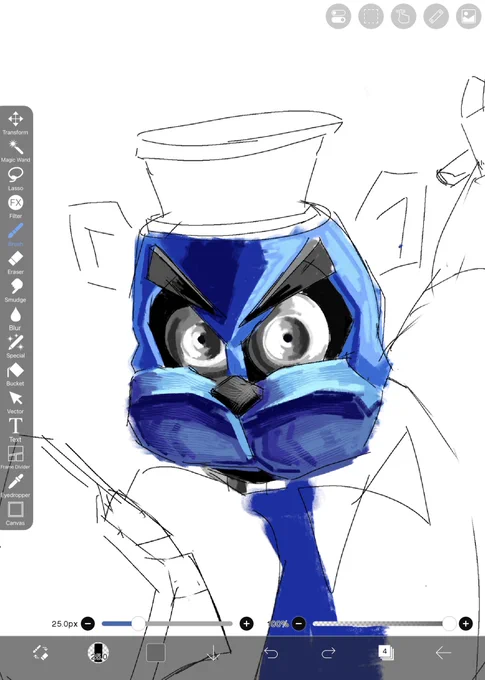Image resolution: width=485 pixels, height=680 pixels.
Task: Select the Text tool
Action: (x=16, y=430)
